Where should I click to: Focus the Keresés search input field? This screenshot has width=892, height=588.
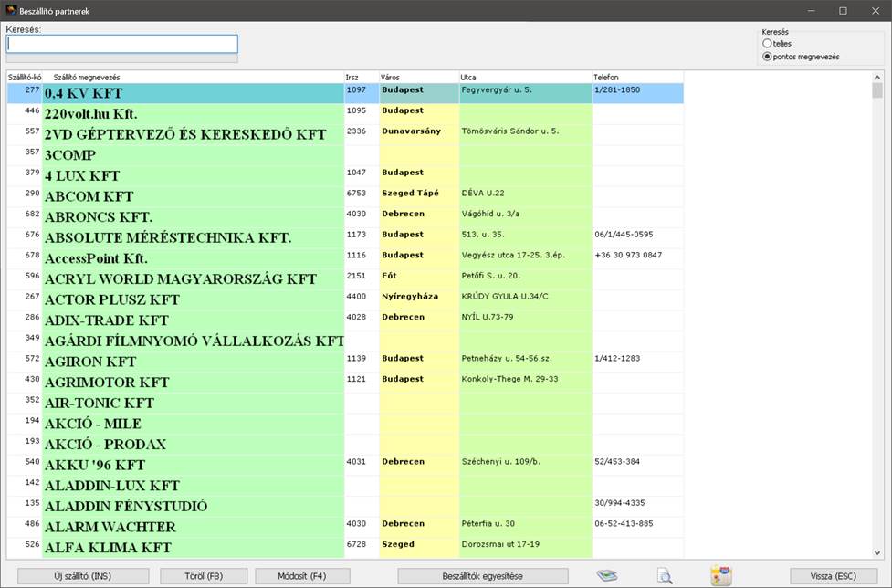click(x=121, y=45)
